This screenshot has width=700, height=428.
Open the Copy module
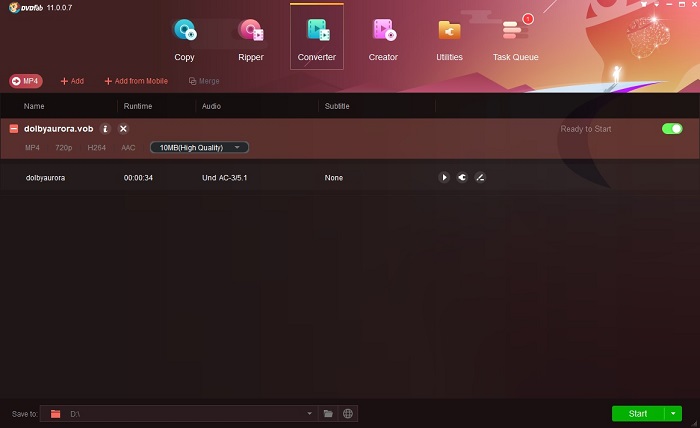(x=185, y=38)
